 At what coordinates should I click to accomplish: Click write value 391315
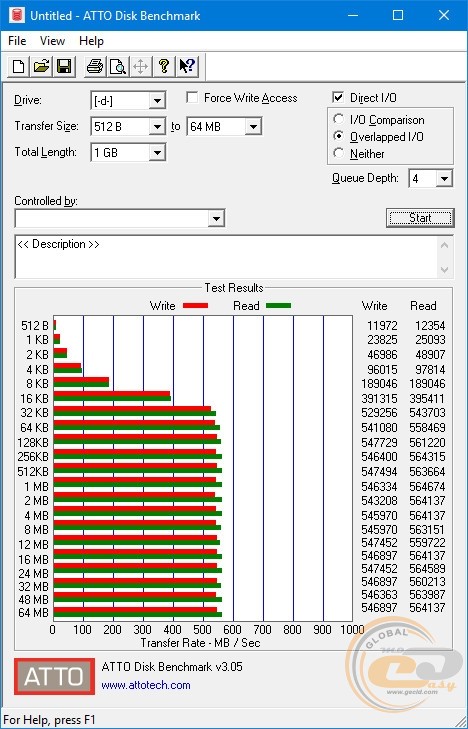[379, 399]
